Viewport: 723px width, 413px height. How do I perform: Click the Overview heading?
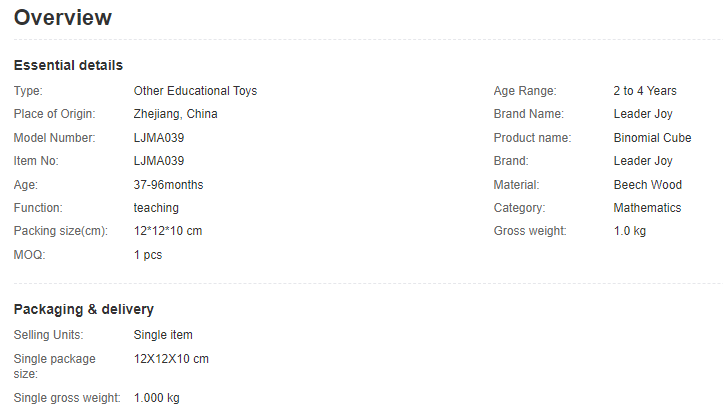pos(63,18)
